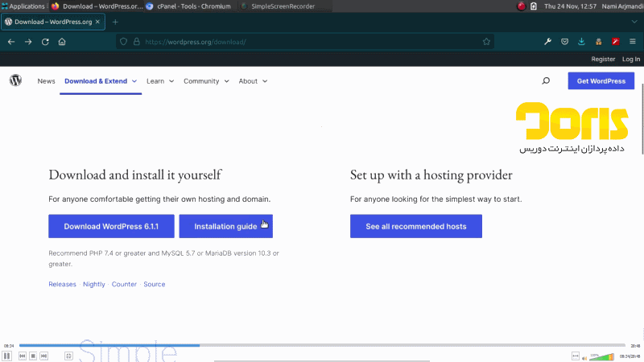Open the Counter link
Image resolution: width=644 pixels, height=362 pixels.
coord(124,284)
